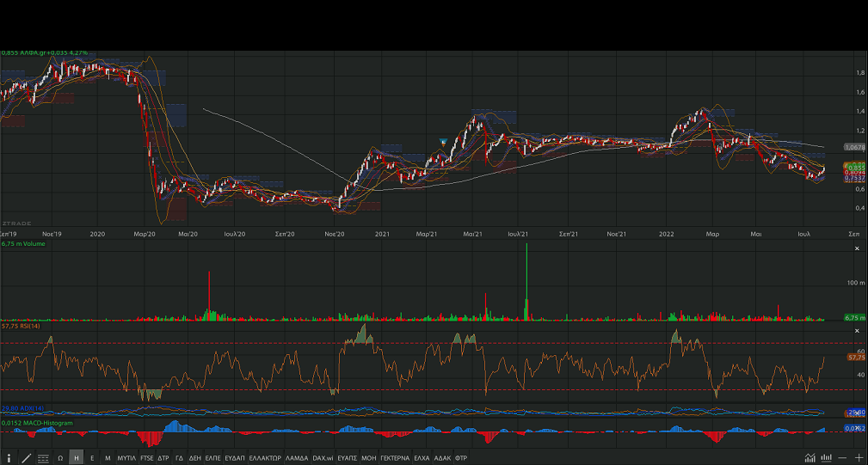Zoom in with the plus icon
Viewport: 868px width, 465px height.
(x=858, y=458)
